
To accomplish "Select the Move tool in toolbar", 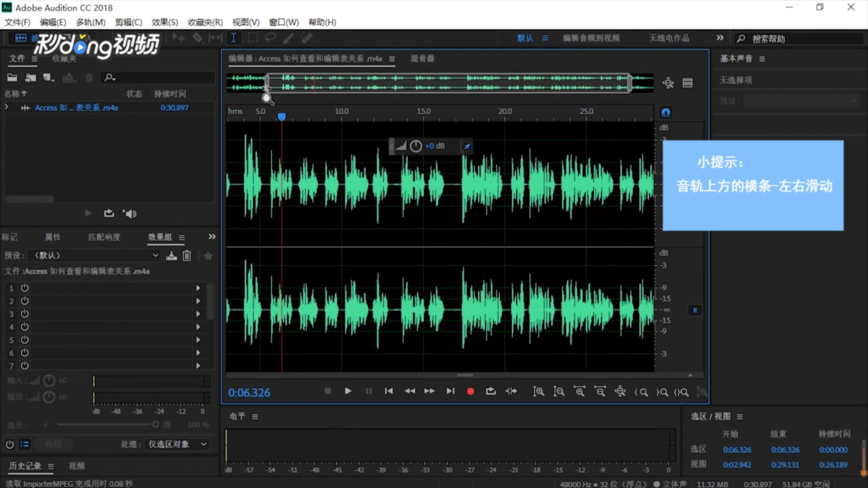I will (x=179, y=38).
